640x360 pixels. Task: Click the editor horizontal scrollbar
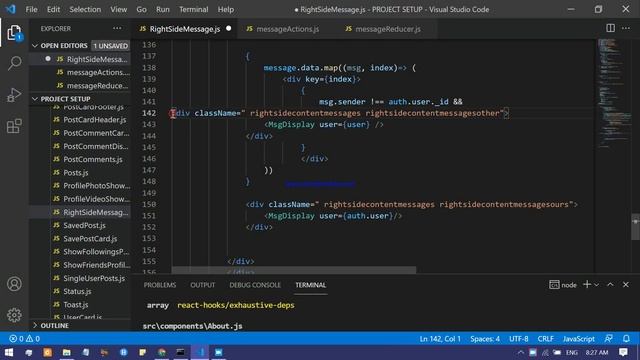(x=293, y=270)
